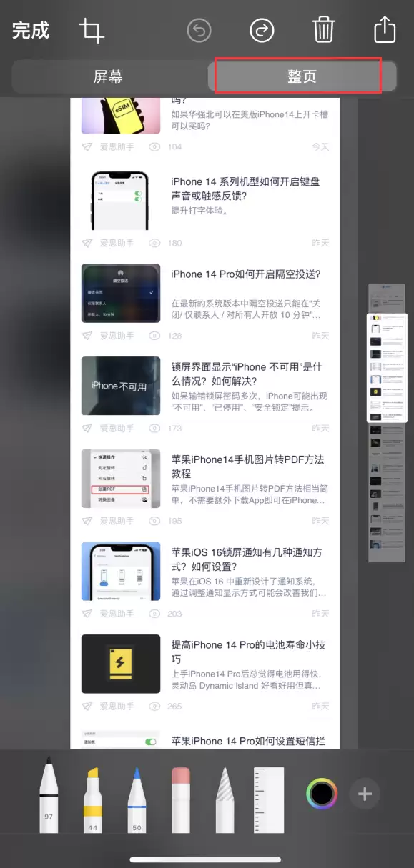
Task: Redo the markup action
Action: 262,31
